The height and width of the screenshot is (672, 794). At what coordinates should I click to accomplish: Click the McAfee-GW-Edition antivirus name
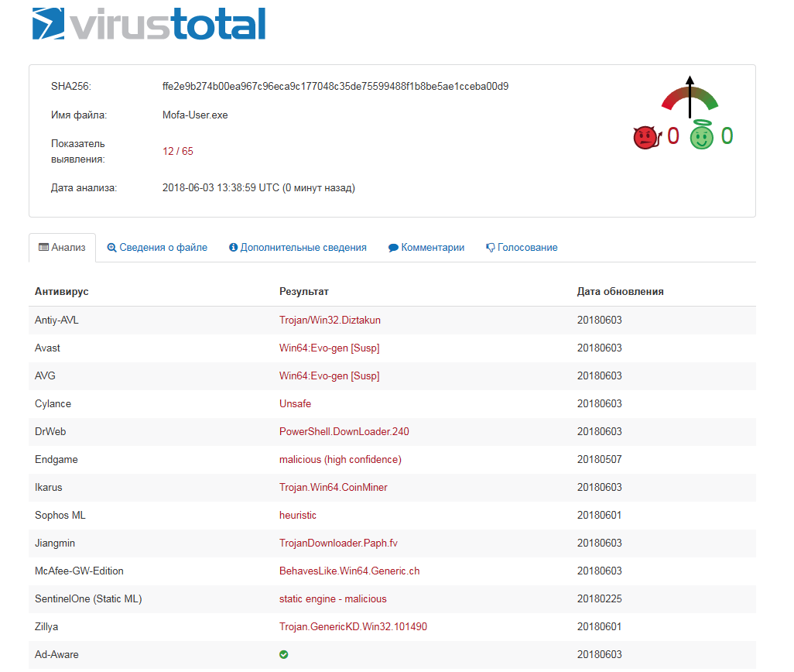(x=79, y=571)
